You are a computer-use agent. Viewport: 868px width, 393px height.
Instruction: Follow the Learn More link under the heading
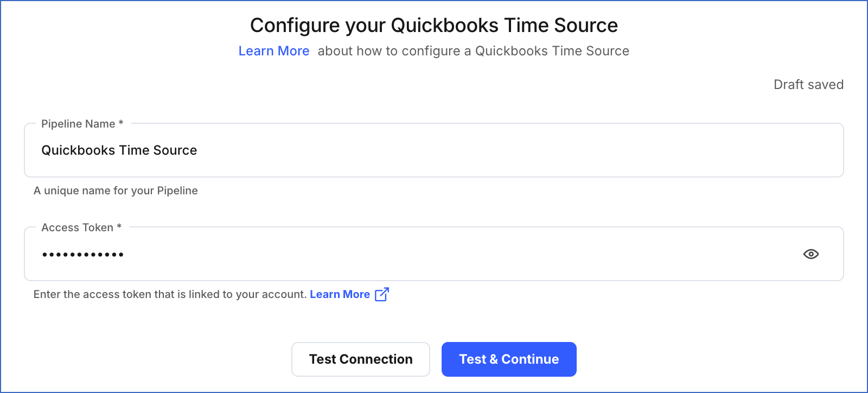pyautogui.click(x=274, y=51)
